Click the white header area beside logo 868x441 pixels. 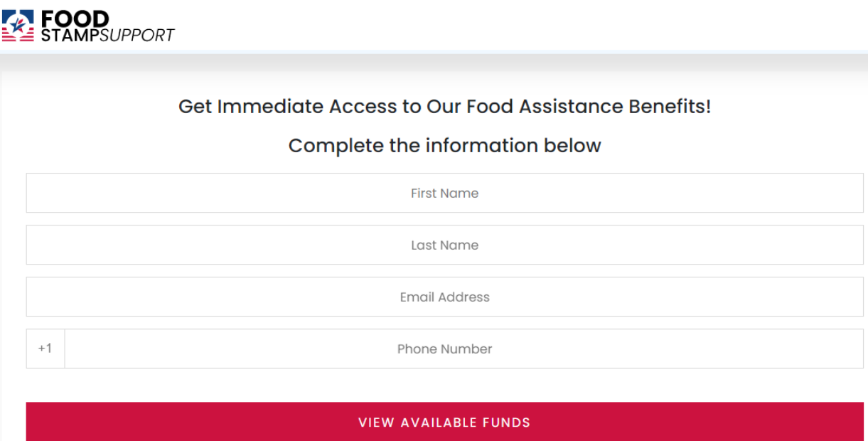pos(498,26)
